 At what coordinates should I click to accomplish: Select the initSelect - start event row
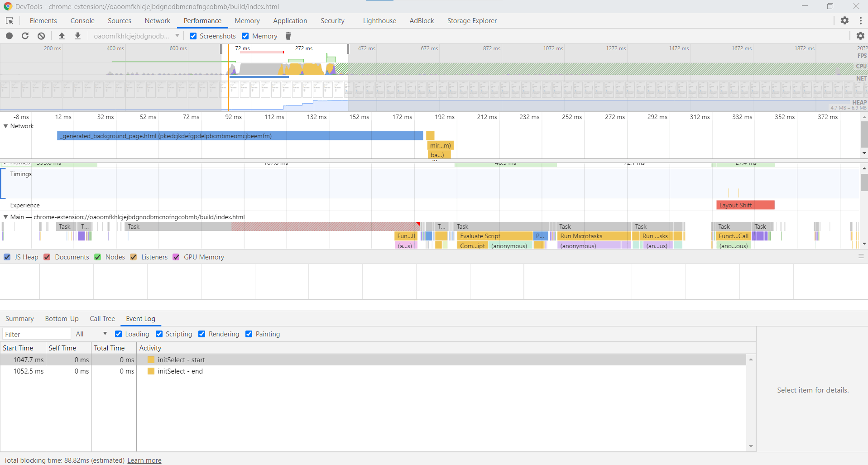(181, 360)
